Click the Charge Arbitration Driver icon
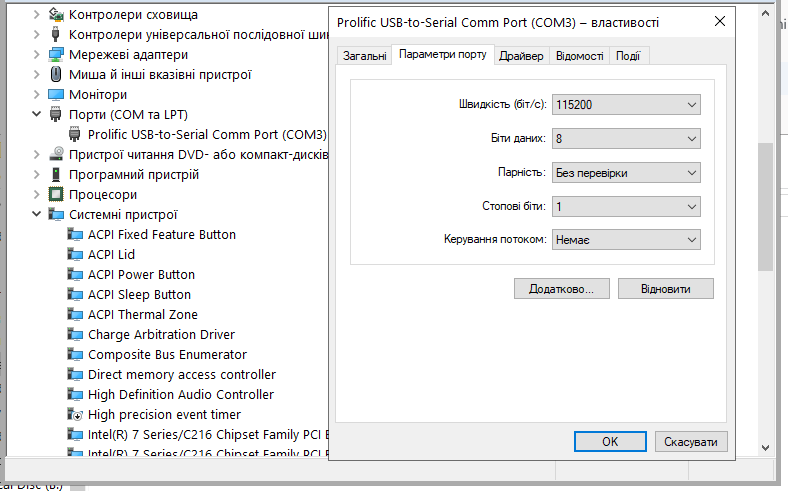The width and height of the screenshot is (788, 491). click(x=75, y=334)
